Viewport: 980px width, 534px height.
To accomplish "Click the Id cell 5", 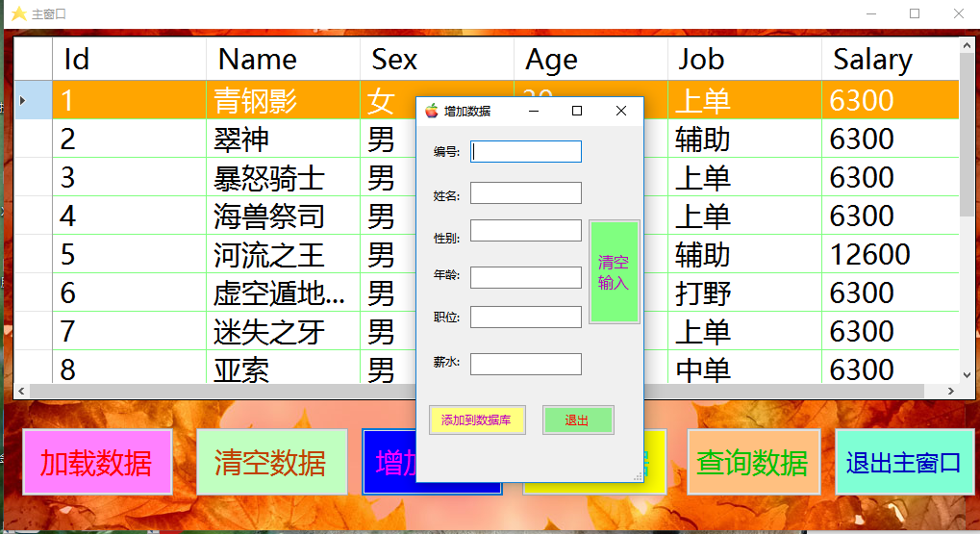I will coord(129,255).
